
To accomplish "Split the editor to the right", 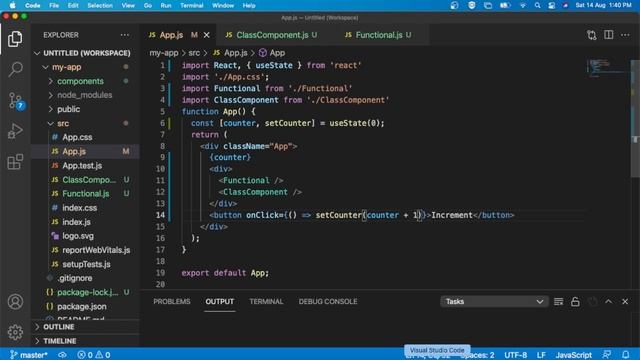I will (x=609, y=35).
